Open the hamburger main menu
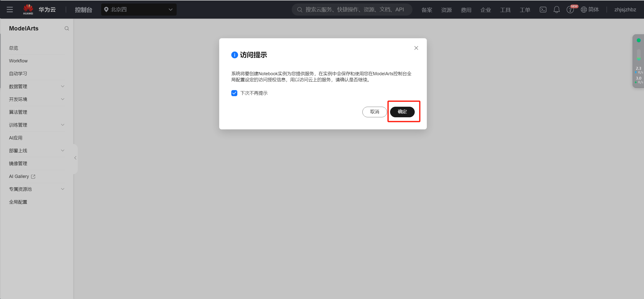644x299 pixels. (10, 10)
